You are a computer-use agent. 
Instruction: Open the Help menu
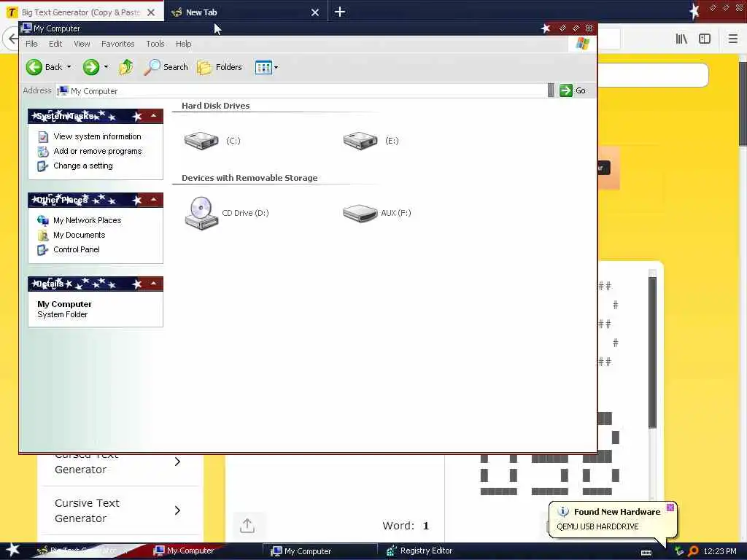tap(183, 44)
